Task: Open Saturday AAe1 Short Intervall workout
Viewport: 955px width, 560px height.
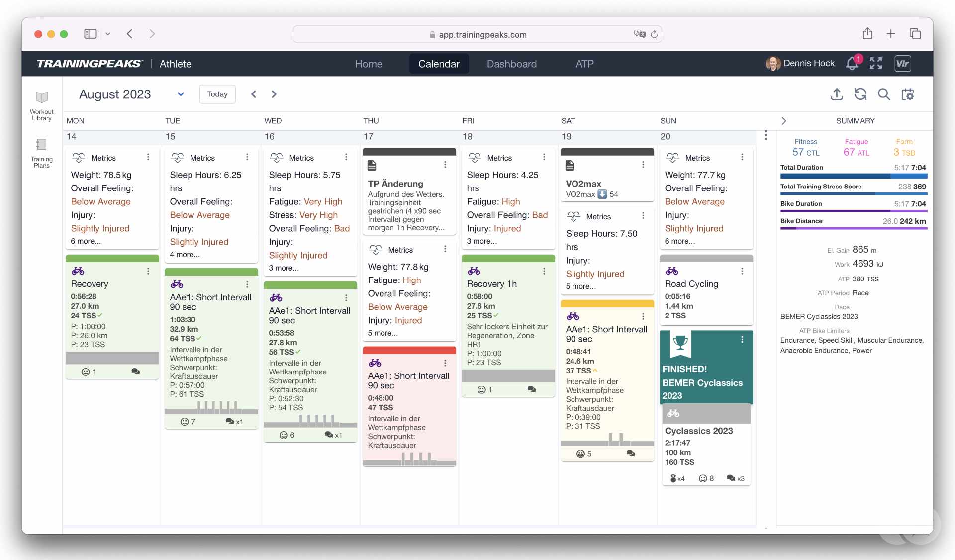Action: [x=607, y=380]
